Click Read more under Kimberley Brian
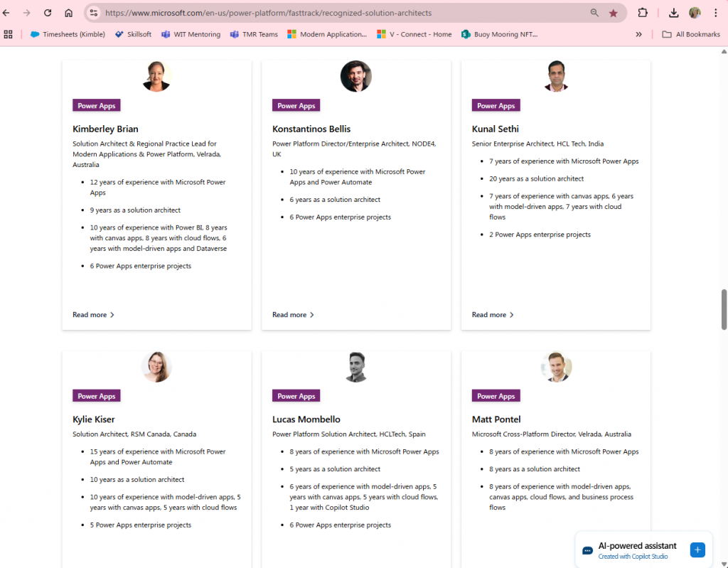The image size is (728, 568). point(93,315)
